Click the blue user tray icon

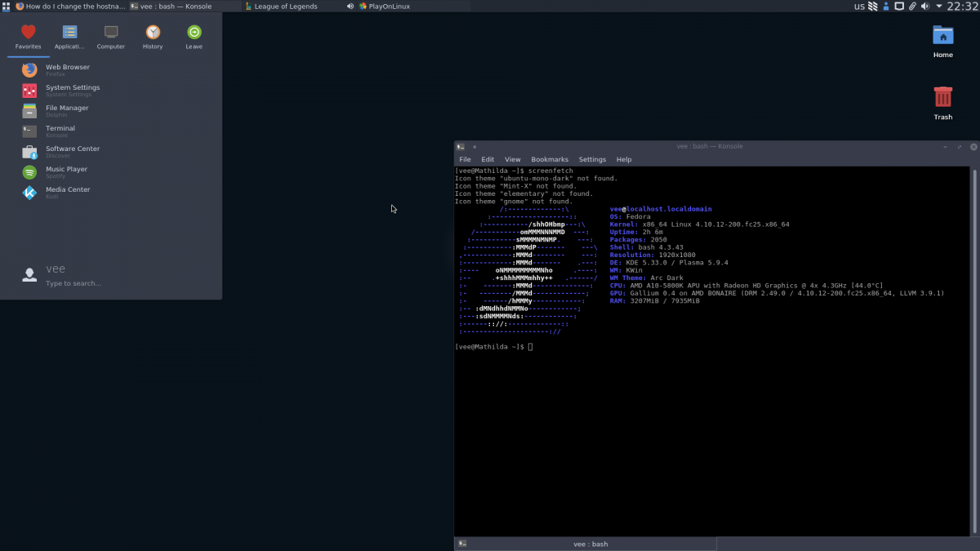tap(885, 7)
